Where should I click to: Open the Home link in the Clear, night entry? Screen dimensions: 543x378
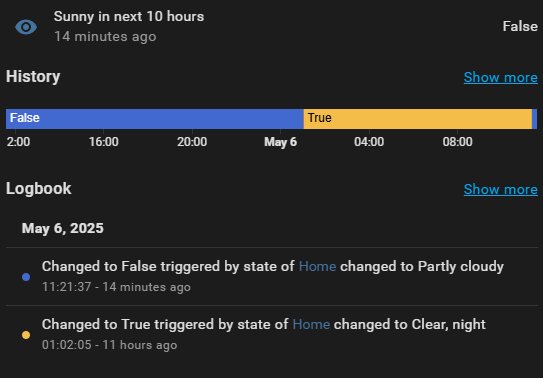point(311,325)
